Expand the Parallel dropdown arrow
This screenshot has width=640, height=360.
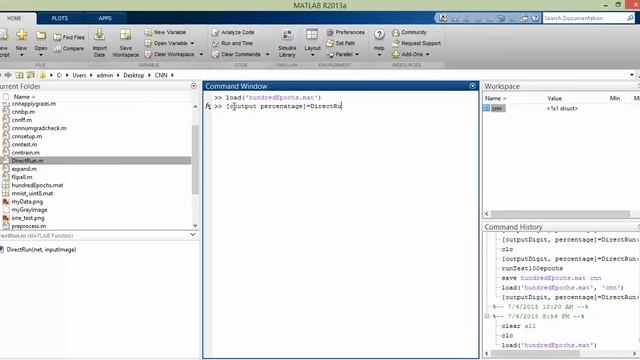pyautogui.click(x=357, y=54)
